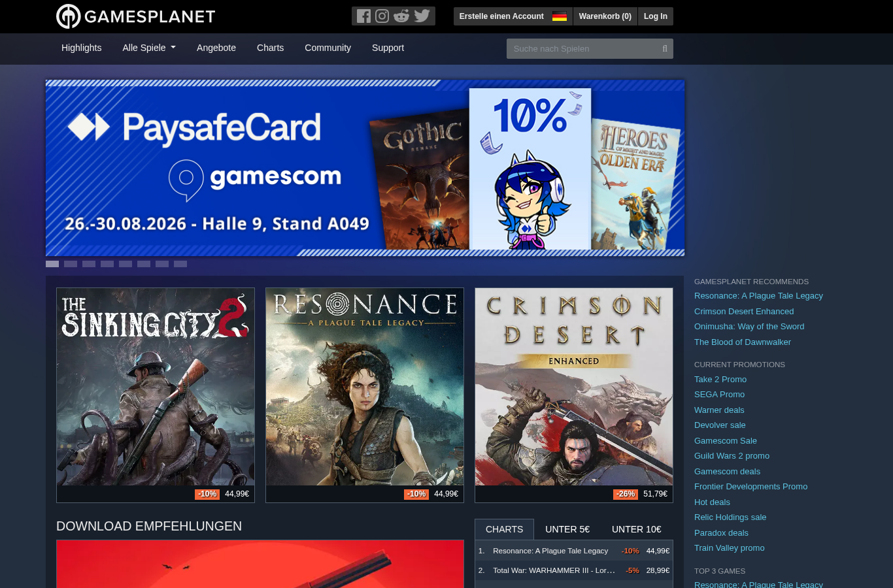Open The Sinking City 2 cover
This screenshot has height=588, width=893.
coord(156,387)
